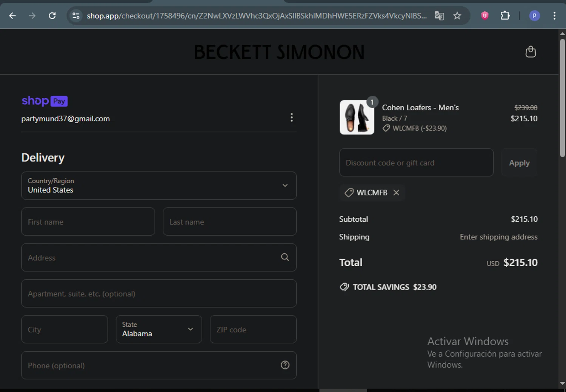Image resolution: width=566 pixels, height=392 pixels.
Task: Click the Subtotal $215.10 amount
Action: pyautogui.click(x=524, y=219)
